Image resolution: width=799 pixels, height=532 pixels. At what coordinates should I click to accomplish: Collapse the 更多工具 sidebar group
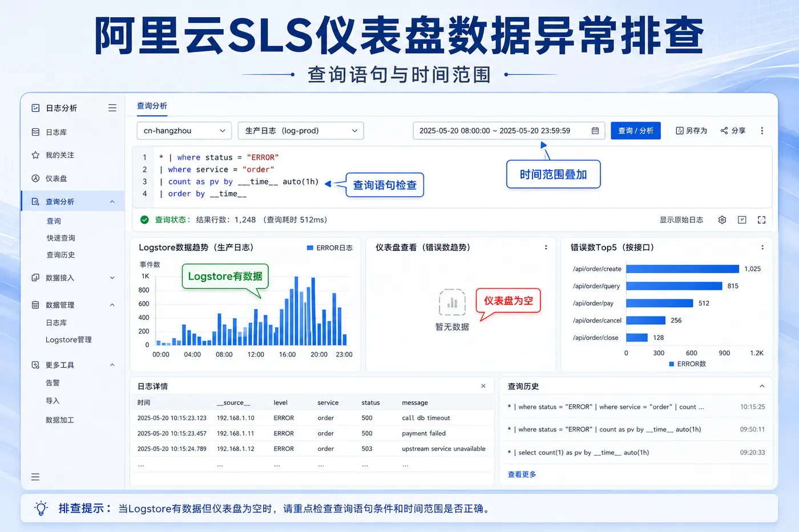112,365
